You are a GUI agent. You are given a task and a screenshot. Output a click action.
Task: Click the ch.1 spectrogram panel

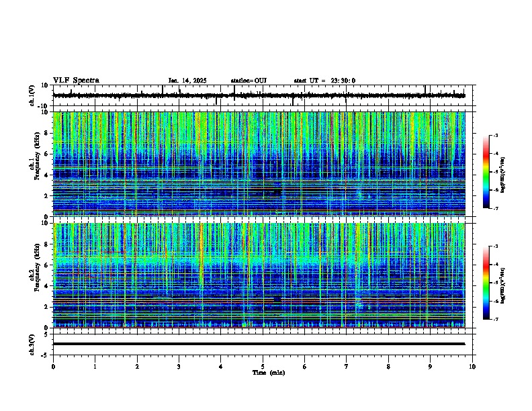pyautogui.click(x=259, y=164)
